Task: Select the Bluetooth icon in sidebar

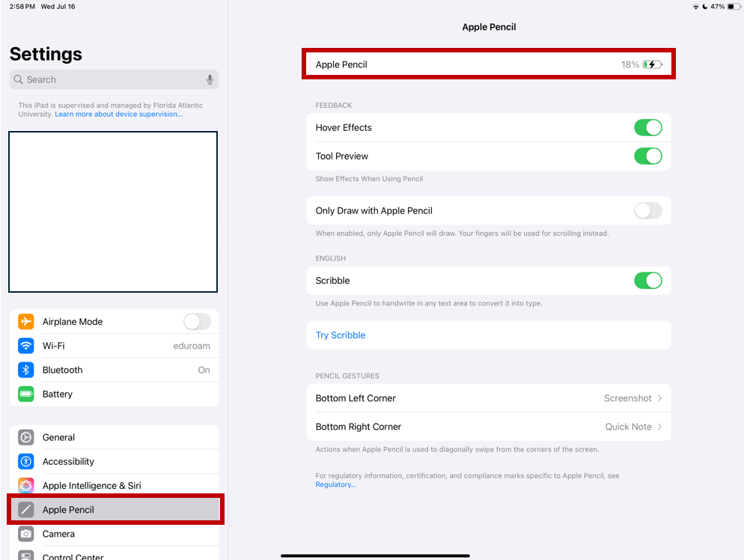Action: [x=26, y=370]
